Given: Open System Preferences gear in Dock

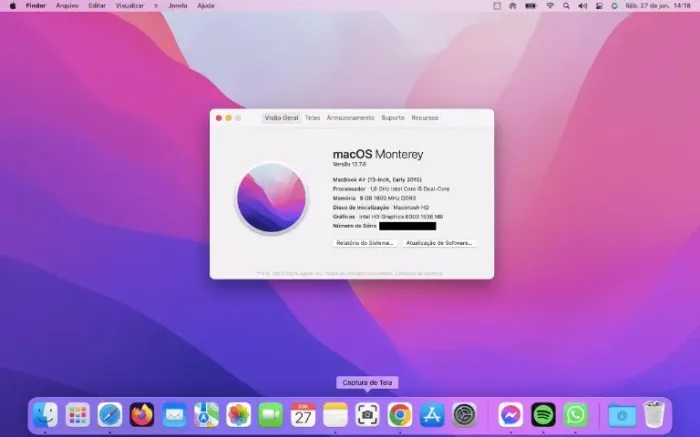Looking at the screenshot, I should click(464, 415).
